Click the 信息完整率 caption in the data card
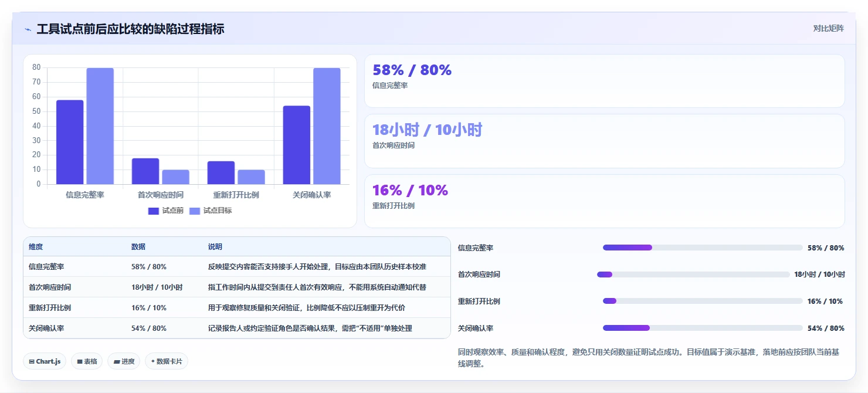 (390, 85)
